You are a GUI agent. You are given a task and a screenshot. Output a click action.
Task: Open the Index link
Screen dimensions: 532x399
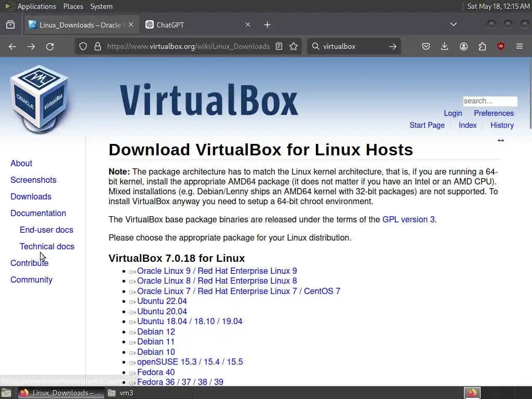coord(468,125)
